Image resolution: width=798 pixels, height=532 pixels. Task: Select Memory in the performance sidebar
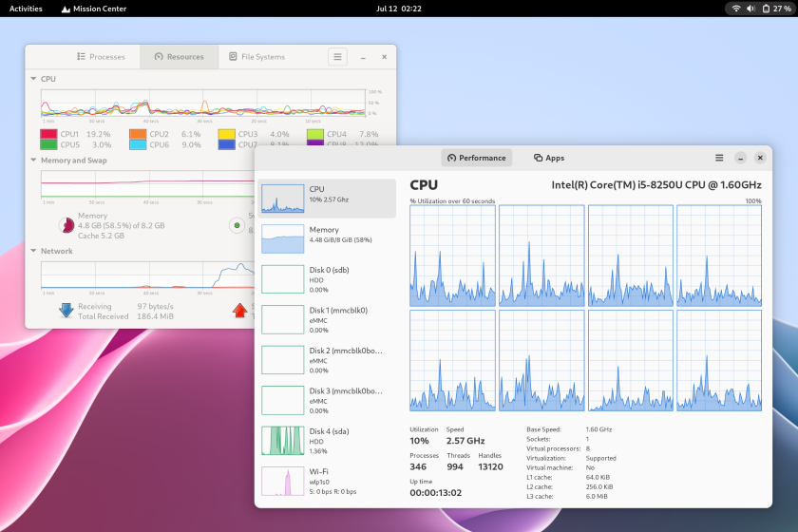tap(327, 238)
